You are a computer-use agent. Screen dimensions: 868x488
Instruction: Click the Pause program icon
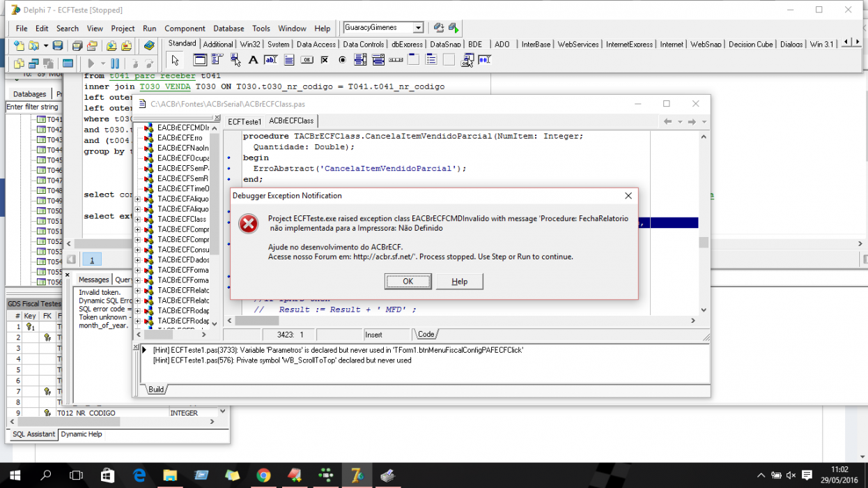pos(115,63)
